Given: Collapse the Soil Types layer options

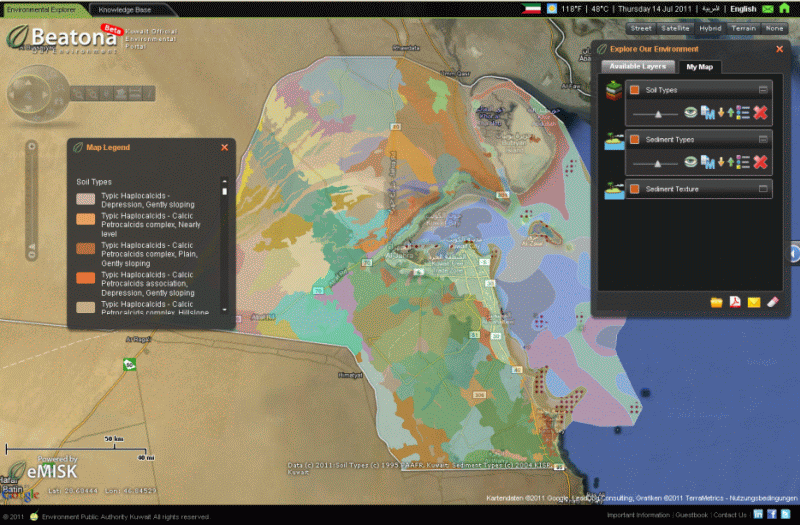Looking at the screenshot, I should pos(763,90).
